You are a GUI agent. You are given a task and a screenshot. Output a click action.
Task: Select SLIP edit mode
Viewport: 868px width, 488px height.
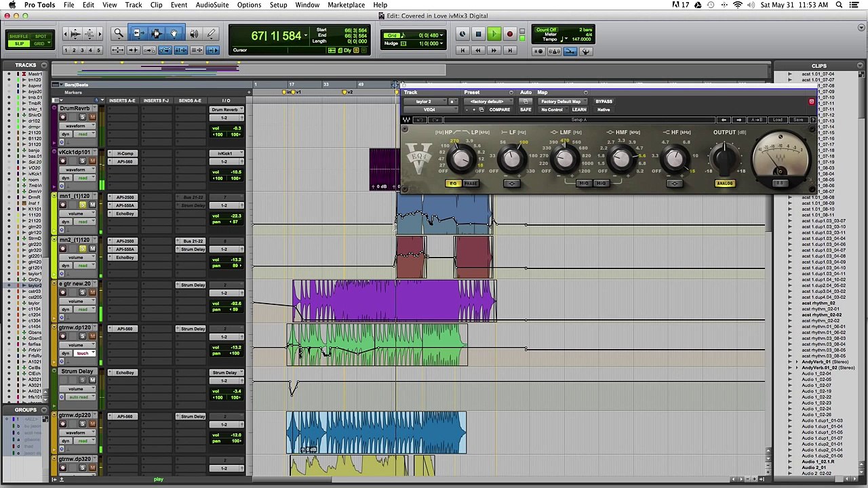pyautogui.click(x=19, y=43)
